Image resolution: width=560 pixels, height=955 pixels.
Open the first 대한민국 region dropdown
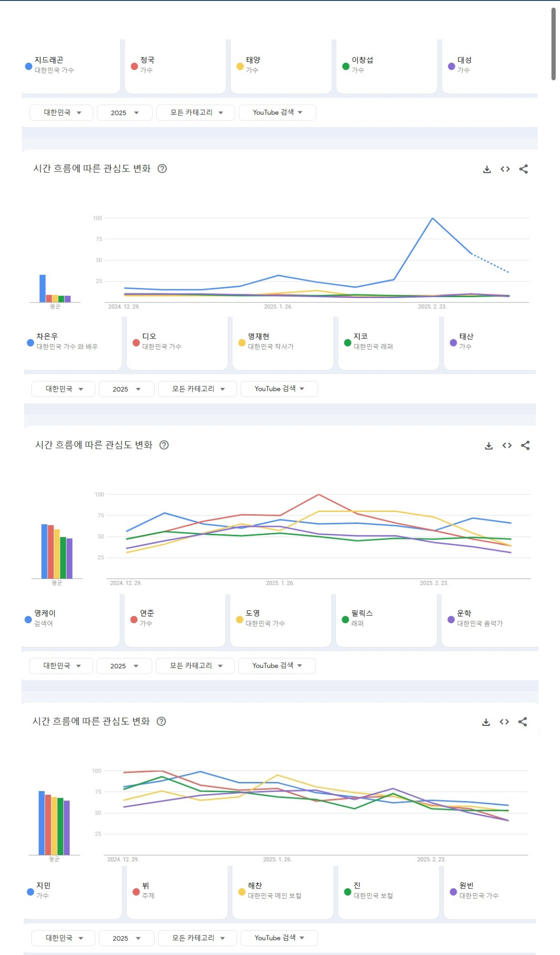[x=61, y=113]
